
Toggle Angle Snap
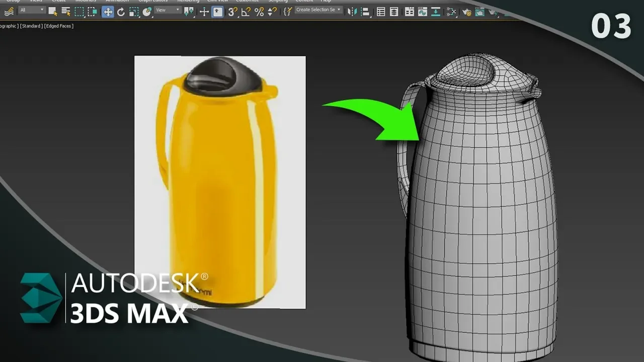[246, 12]
